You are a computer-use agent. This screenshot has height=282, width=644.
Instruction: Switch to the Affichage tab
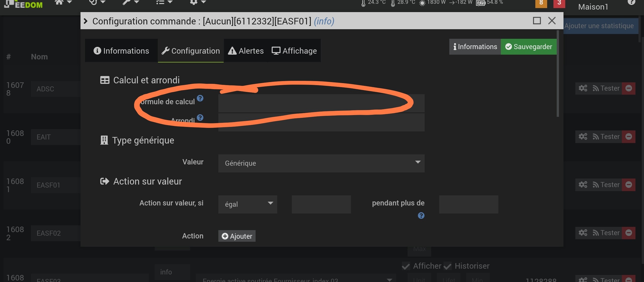(294, 51)
